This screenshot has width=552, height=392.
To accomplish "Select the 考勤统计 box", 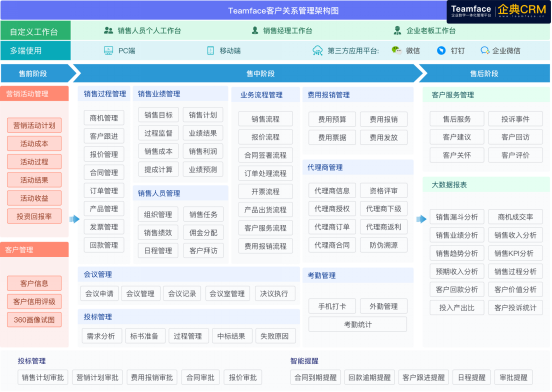I will pos(358,324).
